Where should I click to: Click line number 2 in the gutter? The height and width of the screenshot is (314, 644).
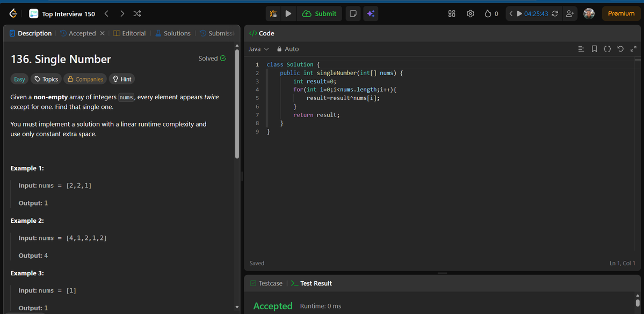(x=257, y=72)
